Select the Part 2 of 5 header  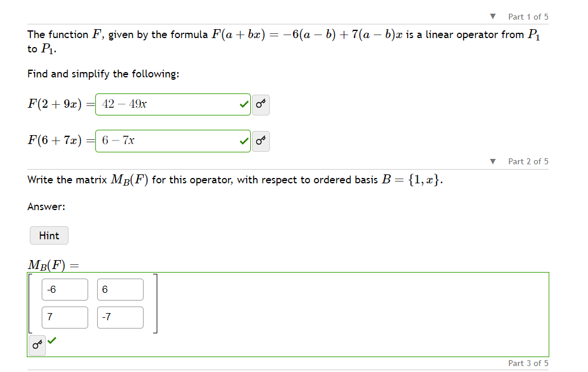point(528,161)
